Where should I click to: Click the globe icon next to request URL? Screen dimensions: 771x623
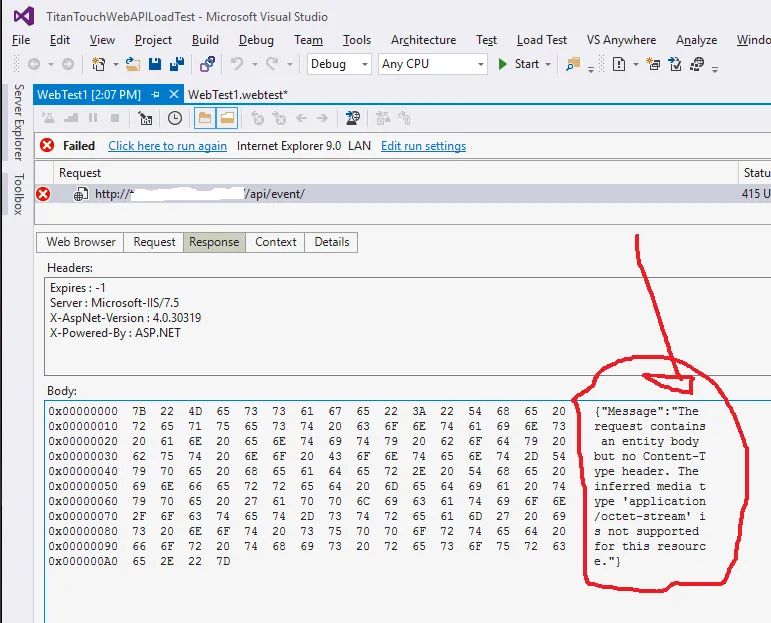81,194
